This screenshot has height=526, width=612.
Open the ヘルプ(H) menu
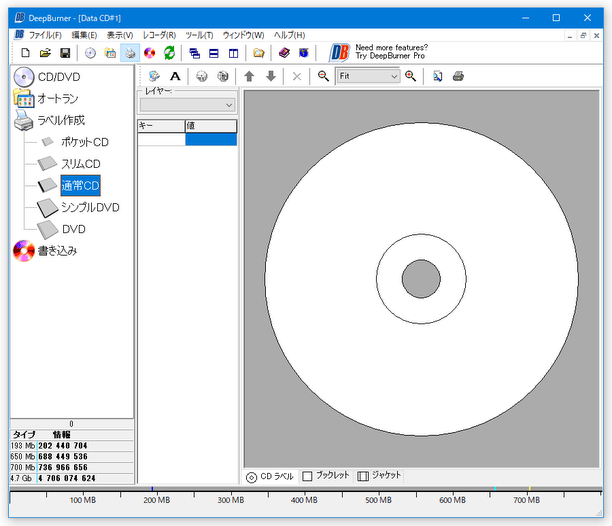point(289,35)
